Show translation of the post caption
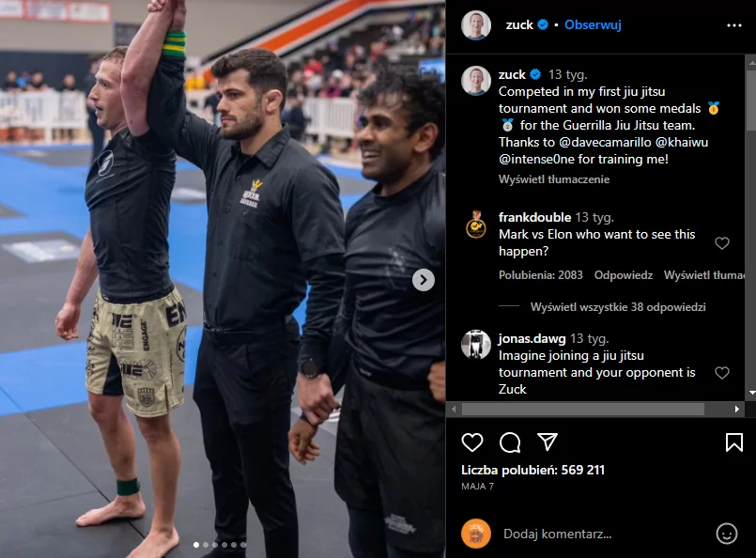Viewport: 756px width, 558px height. click(x=554, y=179)
